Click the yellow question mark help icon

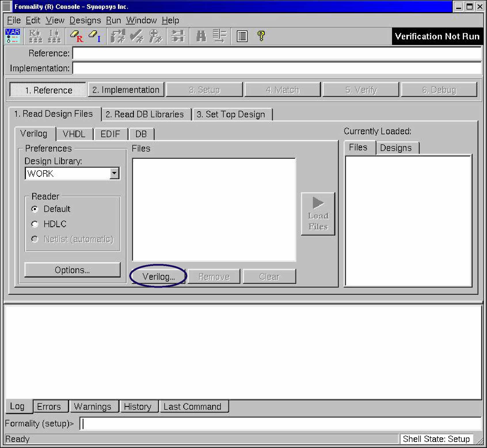click(261, 36)
